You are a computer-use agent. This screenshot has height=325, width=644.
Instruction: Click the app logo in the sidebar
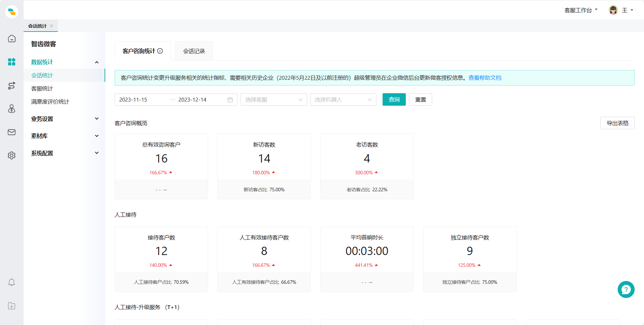click(x=12, y=11)
